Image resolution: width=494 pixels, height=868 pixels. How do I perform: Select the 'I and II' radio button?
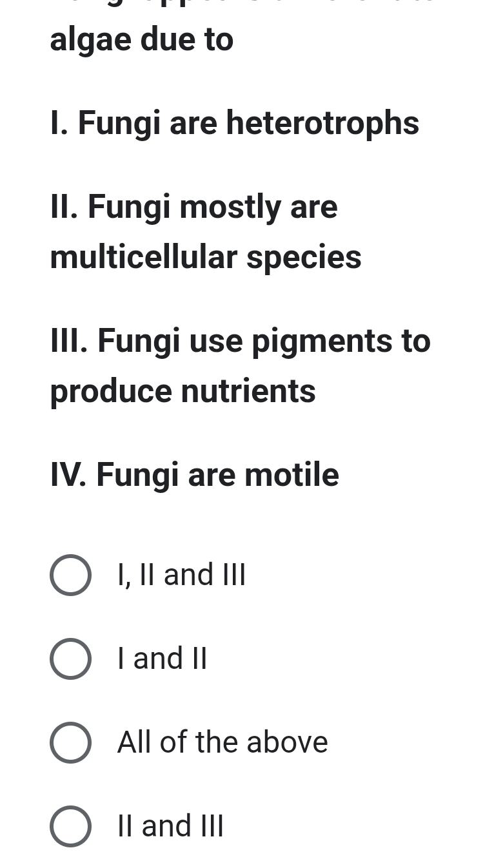point(70,659)
